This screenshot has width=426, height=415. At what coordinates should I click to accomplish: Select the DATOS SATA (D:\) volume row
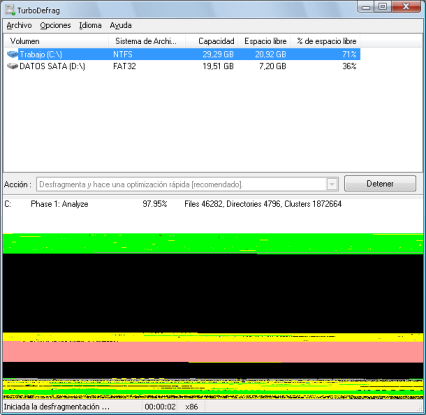(182, 66)
